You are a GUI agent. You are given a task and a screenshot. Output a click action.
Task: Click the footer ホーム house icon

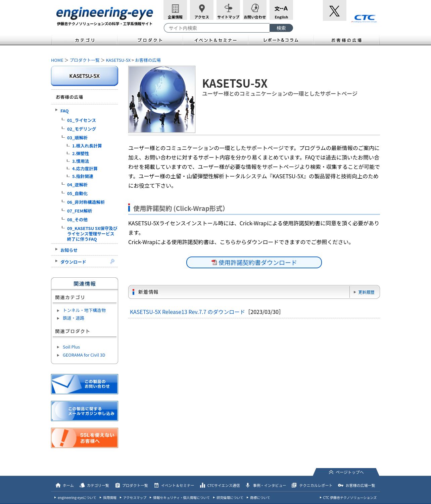(58, 485)
